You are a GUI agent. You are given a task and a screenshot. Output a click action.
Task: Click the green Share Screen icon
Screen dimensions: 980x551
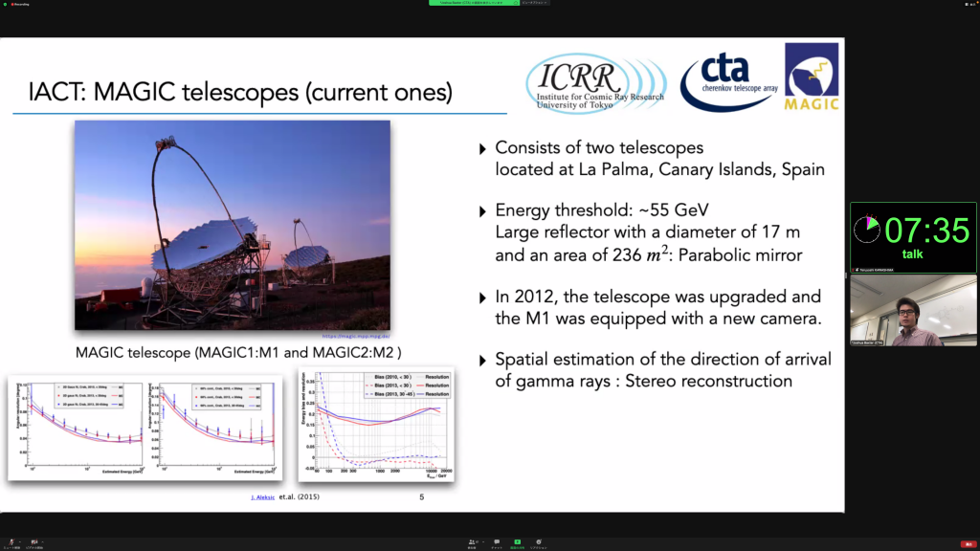[518, 543]
